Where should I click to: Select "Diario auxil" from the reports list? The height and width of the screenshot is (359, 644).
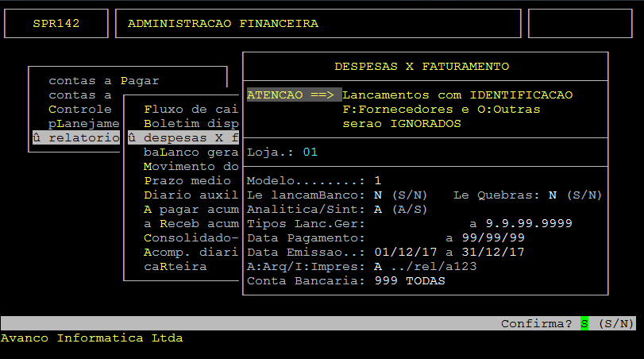(x=191, y=195)
